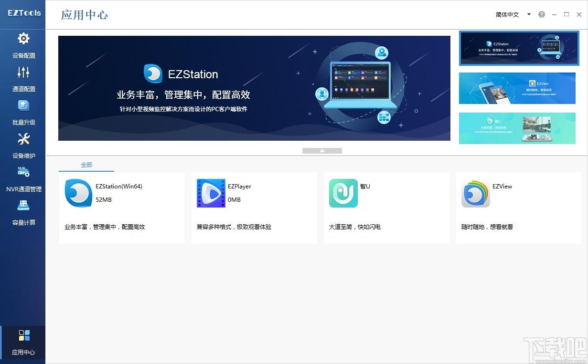Screen dimensions: 588x364
Task: Open 设备维护 tools icon in sidebar
Action: 23,139
